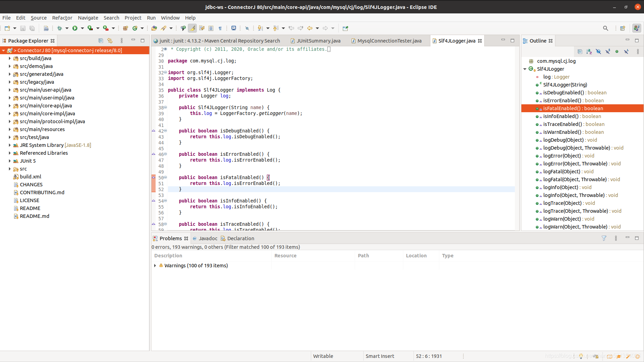Click the New file wizard icon
Screen dimensions: 644x362
7,28
